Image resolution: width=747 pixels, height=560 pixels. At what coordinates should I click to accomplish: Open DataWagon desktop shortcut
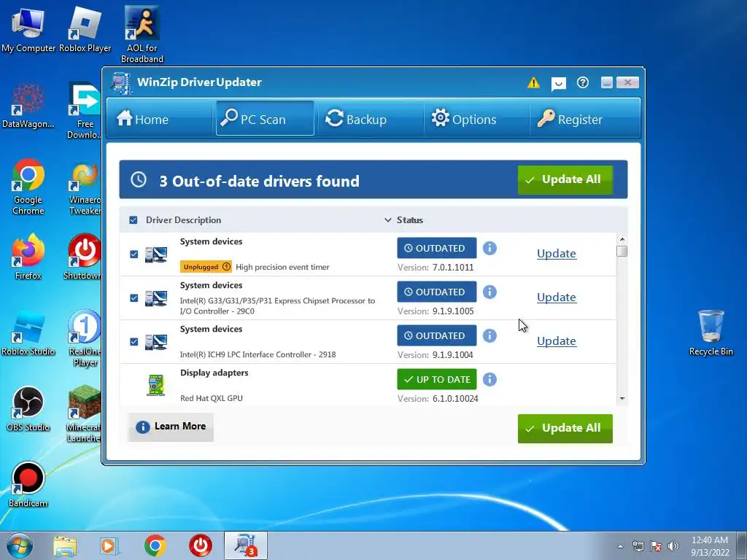tap(28, 106)
